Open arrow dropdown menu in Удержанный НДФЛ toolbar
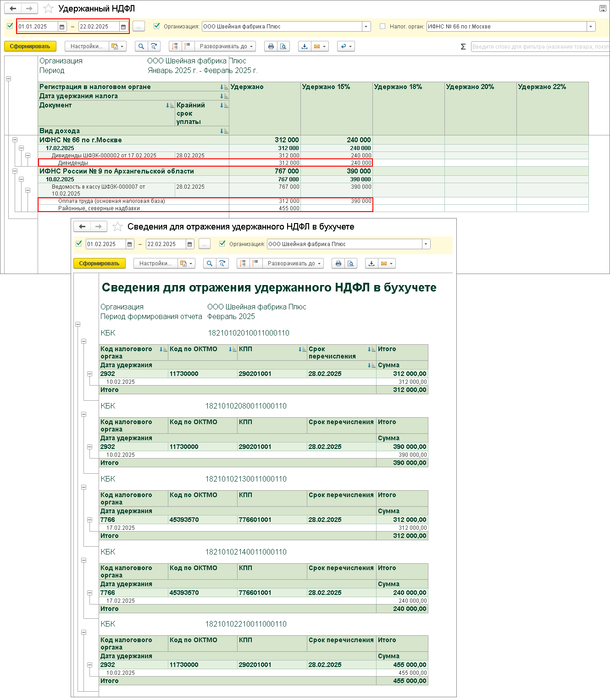Image resolution: width=610 pixels, height=700 pixels. coord(346,46)
